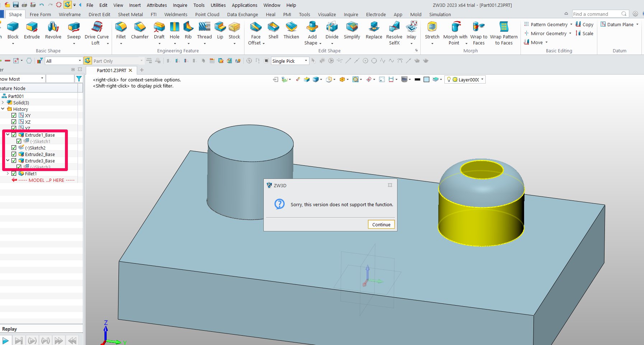
Task: Uncheck the Extrude1_Base feature checkbox
Action: pos(14,135)
